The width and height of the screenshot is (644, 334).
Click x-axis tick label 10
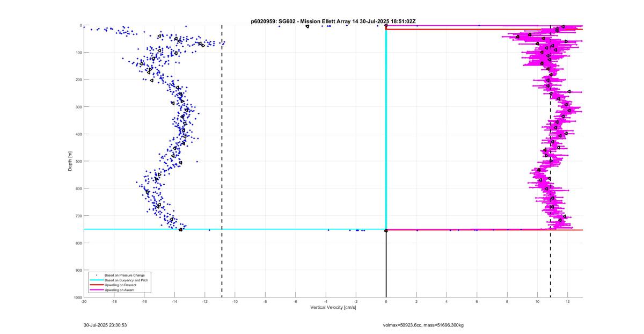click(538, 301)
